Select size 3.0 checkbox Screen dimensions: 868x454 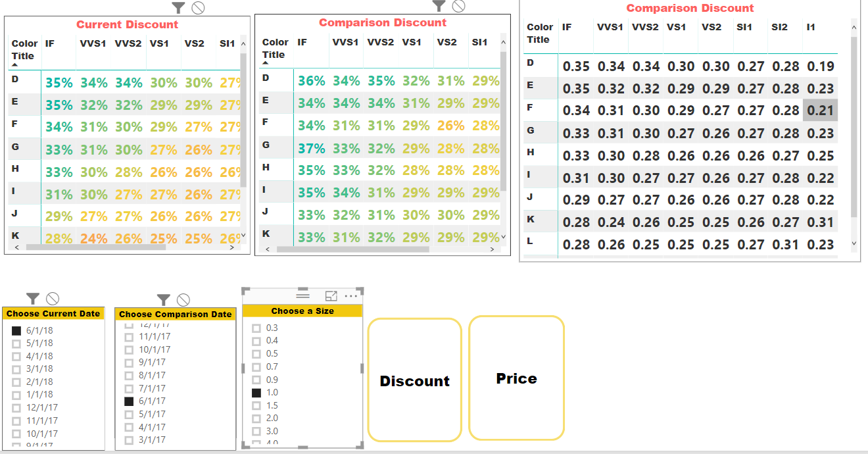[256, 431]
